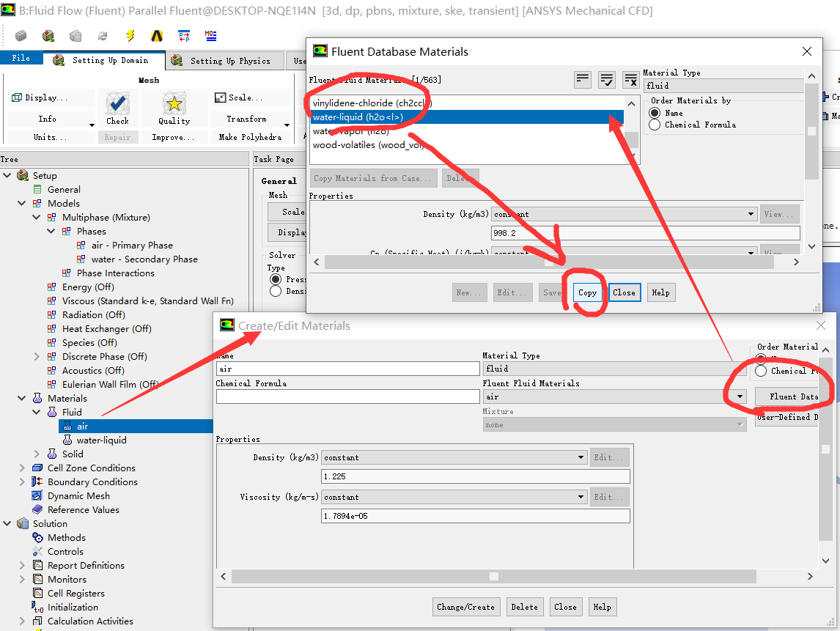Click the empty Chemical Formula field
This screenshot has width=840, height=631.
347,396
